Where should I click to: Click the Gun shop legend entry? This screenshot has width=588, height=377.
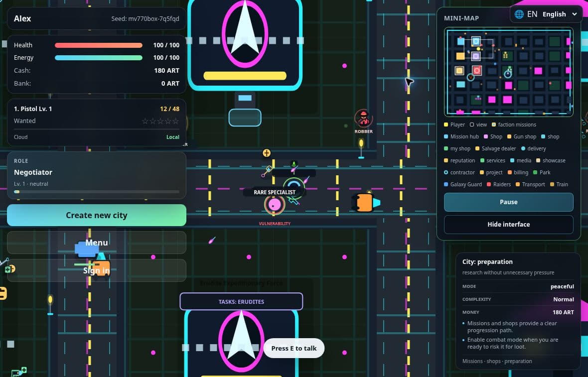pos(522,137)
